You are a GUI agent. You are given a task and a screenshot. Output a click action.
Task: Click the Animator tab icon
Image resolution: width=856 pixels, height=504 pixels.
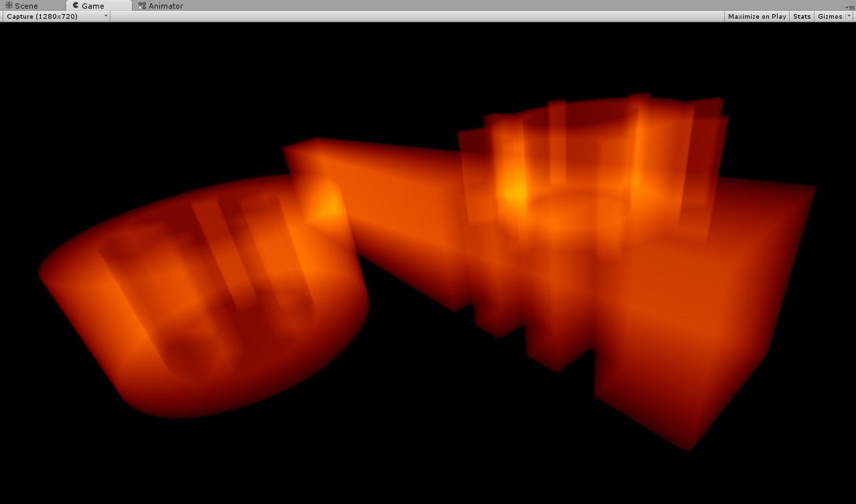pos(141,5)
